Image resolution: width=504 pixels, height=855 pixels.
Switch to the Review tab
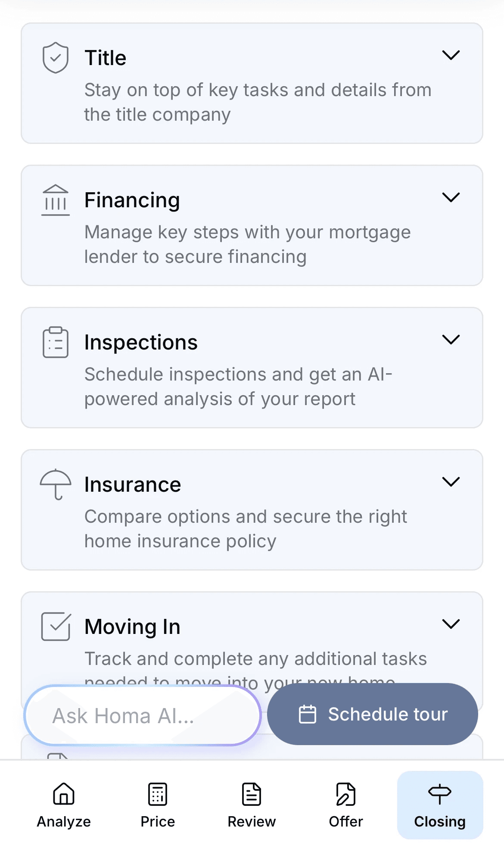tap(252, 805)
